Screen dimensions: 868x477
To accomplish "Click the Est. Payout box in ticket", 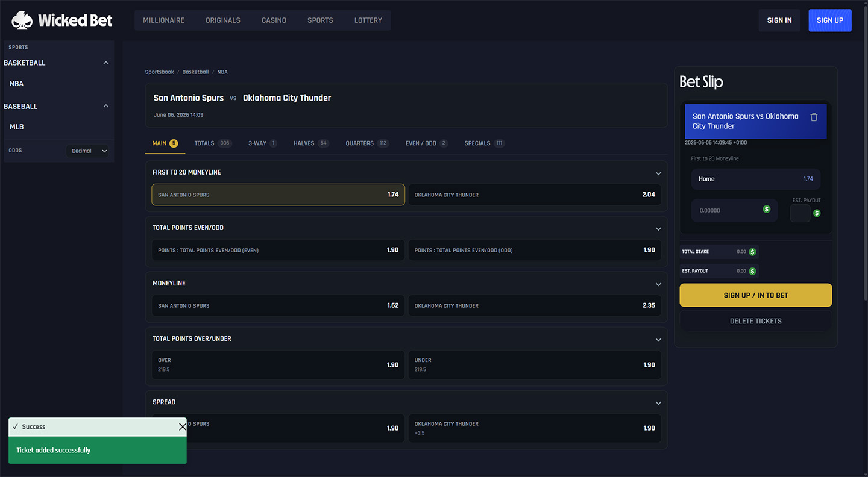I will (800, 213).
